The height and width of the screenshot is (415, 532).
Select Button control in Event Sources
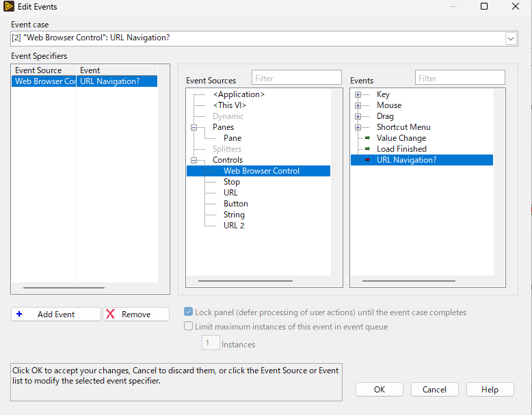click(236, 204)
